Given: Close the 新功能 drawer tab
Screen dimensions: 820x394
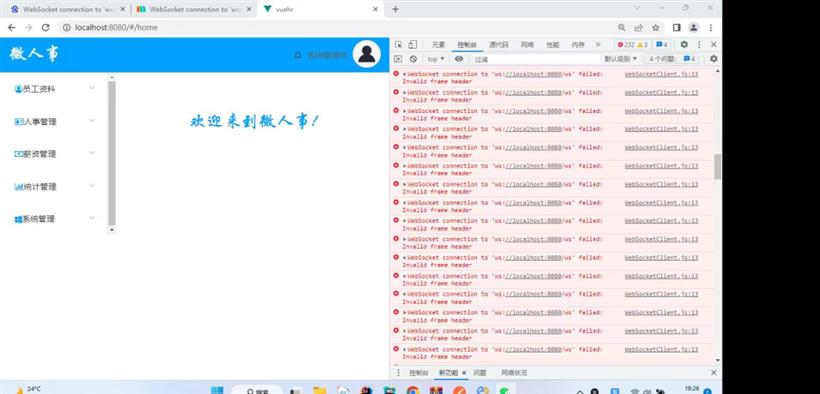Looking at the screenshot, I should (x=463, y=373).
